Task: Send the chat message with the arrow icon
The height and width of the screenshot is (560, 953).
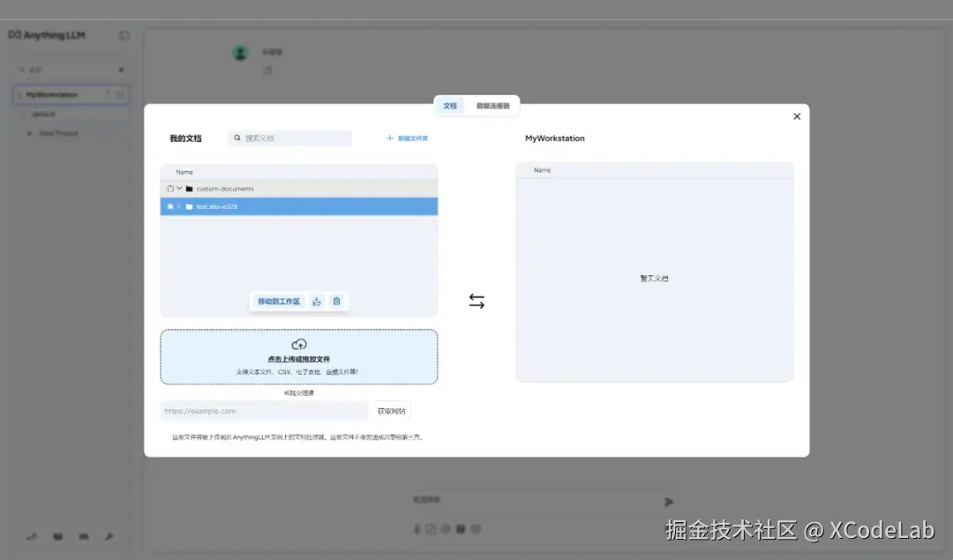Action: click(x=668, y=500)
